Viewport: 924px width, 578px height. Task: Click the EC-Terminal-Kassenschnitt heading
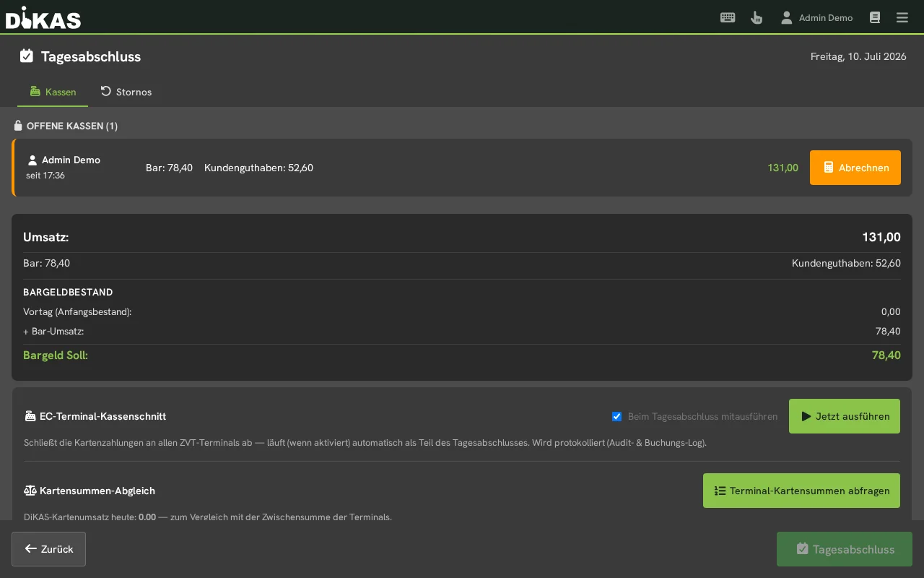pos(103,416)
